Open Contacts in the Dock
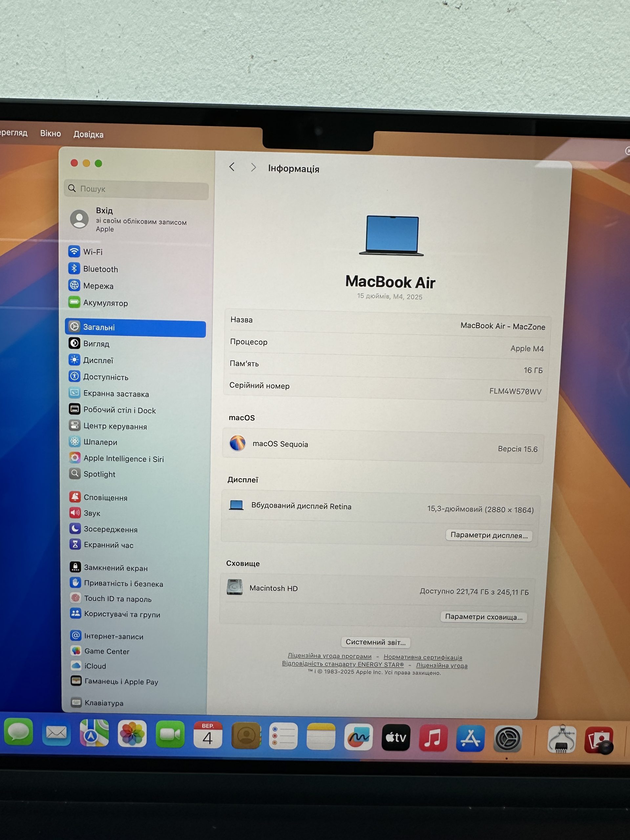630x840 pixels. pyautogui.click(x=246, y=736)
